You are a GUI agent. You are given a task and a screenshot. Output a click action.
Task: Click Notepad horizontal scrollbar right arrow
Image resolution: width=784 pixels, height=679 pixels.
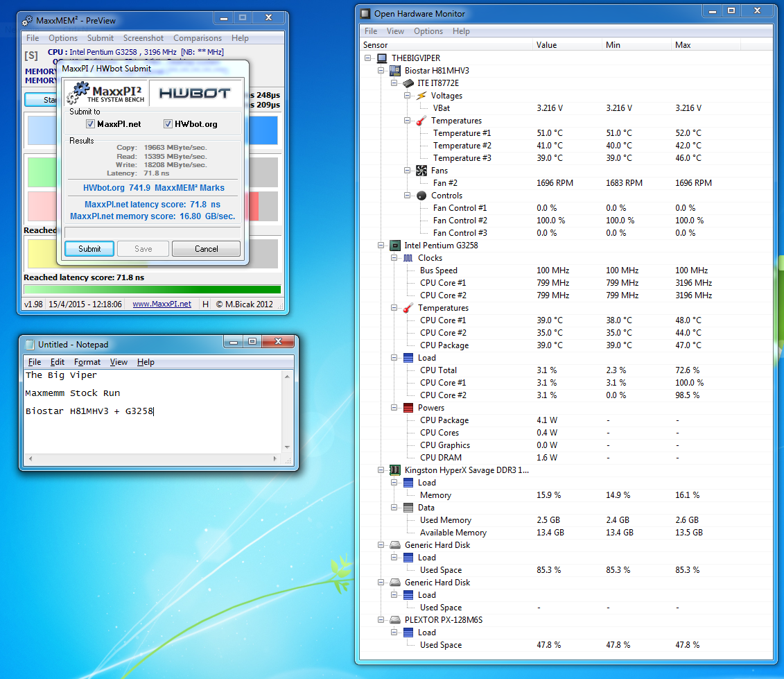tap(275, 458)
